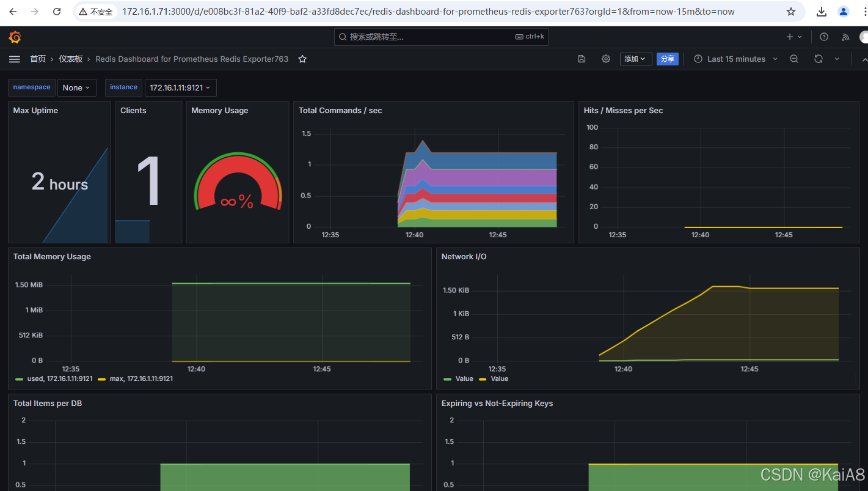Click the Clients panel title

[133, 111]
